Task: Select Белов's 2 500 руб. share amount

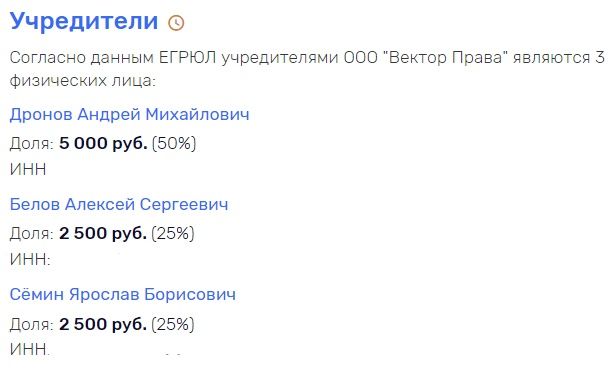Action: coord(103,233)
